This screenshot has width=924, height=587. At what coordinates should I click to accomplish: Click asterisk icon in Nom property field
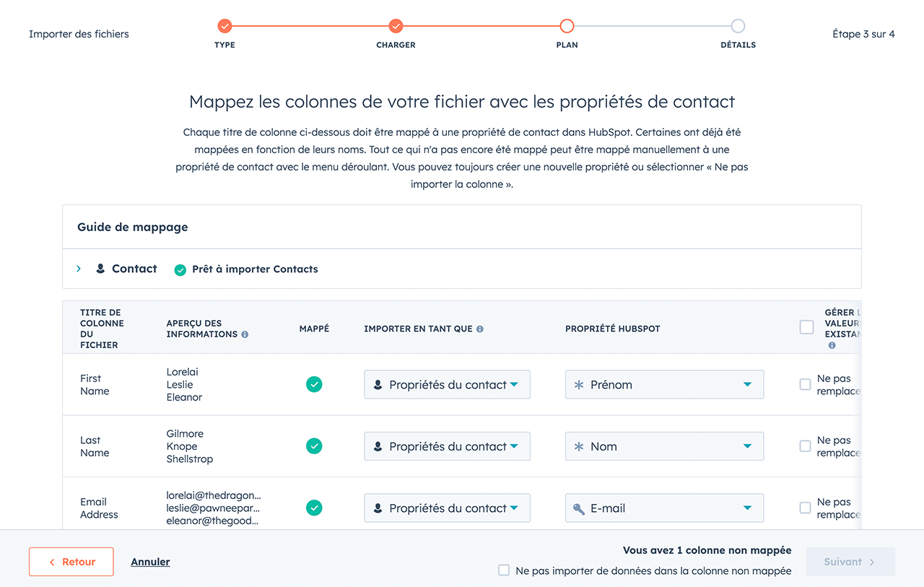579,447
